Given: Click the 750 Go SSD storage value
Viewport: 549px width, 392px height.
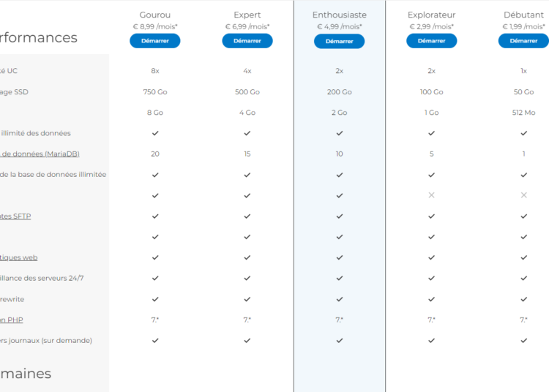Looking at the screenshot, I should pos(155,92).
